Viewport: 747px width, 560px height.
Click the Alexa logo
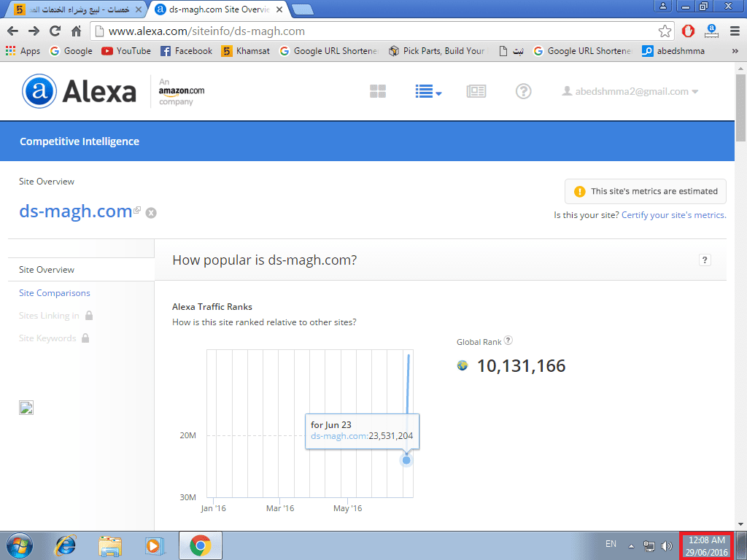tap(80, 91)
